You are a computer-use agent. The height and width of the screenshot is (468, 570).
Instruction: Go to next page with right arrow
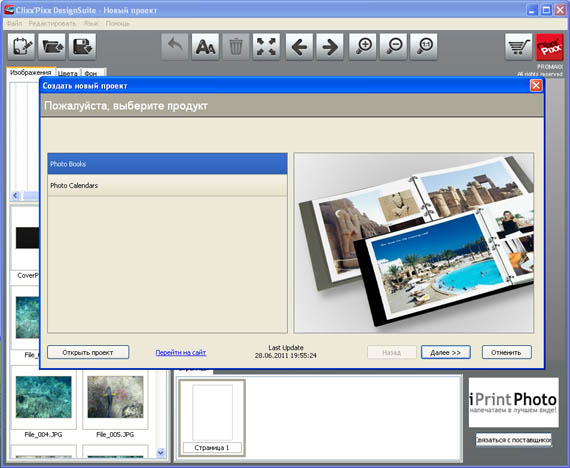coord(330,47)
